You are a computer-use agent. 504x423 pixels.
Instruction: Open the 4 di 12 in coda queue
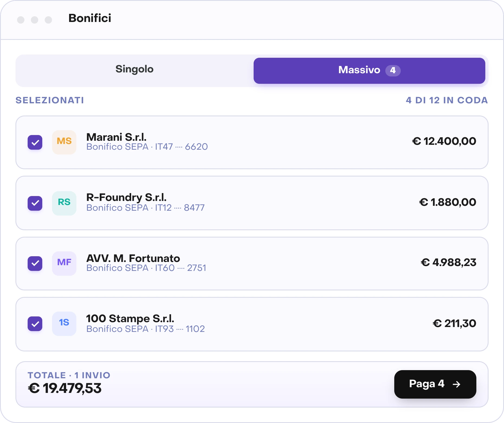click(x=447, y=100)
